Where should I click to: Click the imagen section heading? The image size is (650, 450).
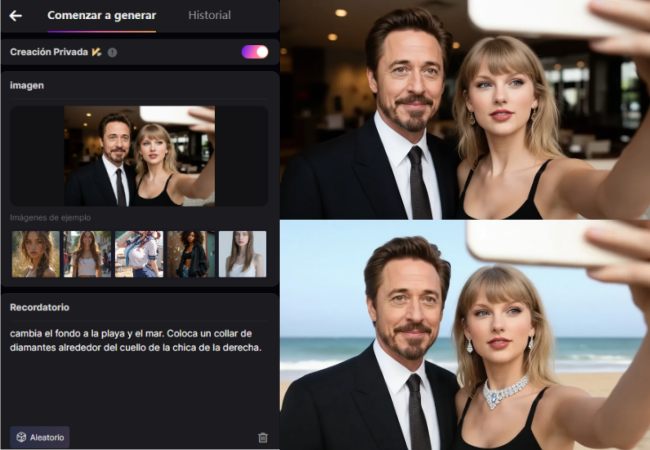click(x=27, y=85)
